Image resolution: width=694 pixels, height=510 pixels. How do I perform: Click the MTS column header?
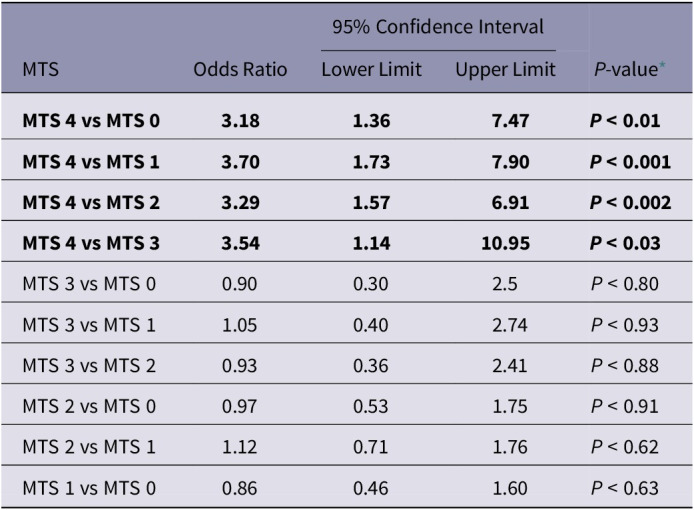point(40,70)
